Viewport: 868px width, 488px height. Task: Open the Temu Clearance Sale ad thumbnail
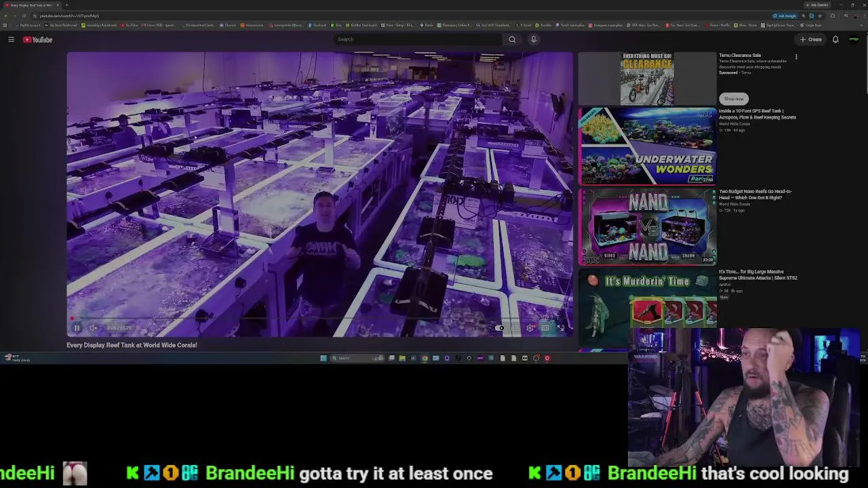(647, 79)
